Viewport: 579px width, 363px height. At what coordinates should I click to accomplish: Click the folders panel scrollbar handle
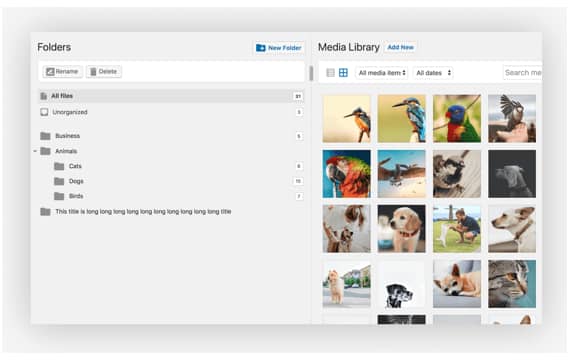coord(311,73)
